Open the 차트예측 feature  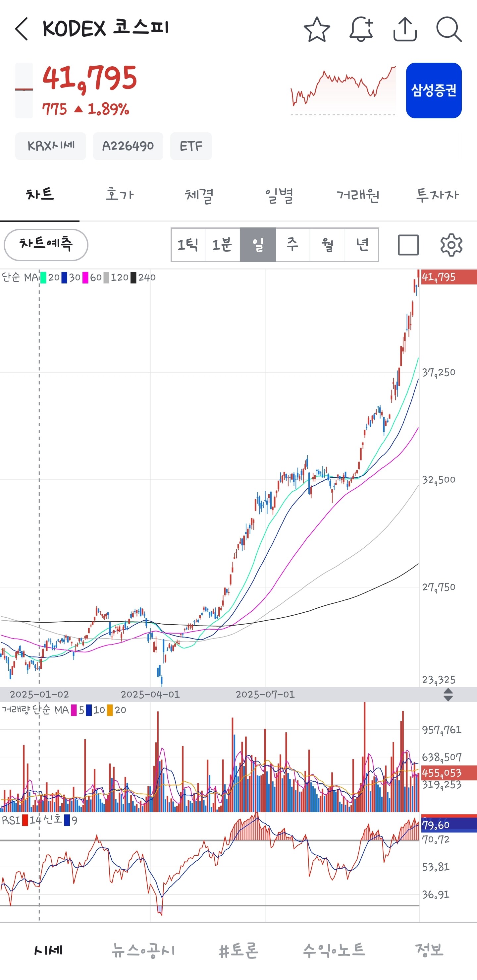tap(46, 245)
